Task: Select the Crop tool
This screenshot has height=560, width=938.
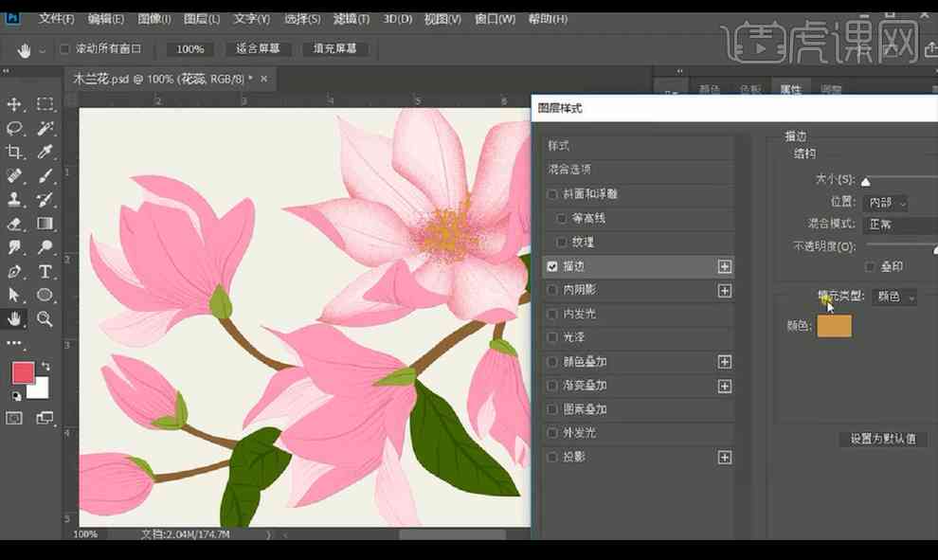Action: [x=14, y=152]
